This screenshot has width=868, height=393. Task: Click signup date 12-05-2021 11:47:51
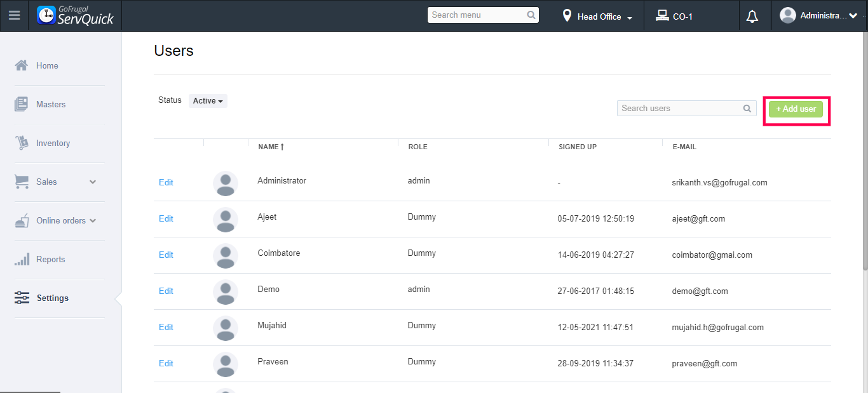click(x=596, y=328)
